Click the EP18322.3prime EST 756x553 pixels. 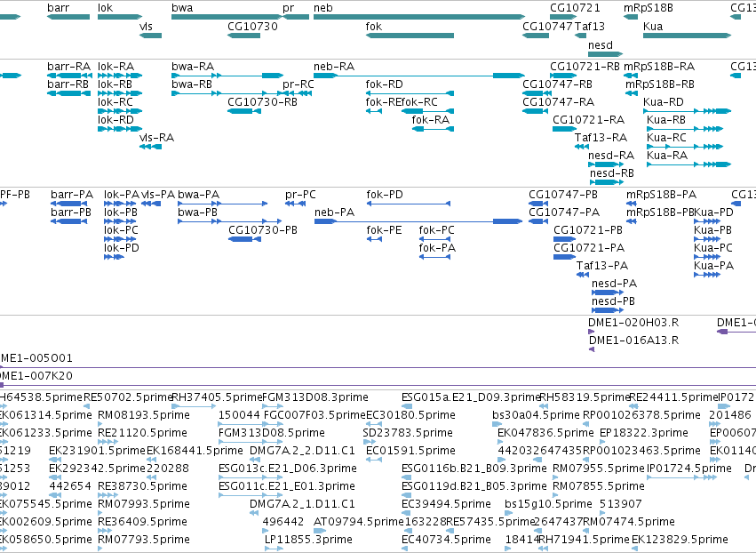pyautogui.click(x=602, y=442)
